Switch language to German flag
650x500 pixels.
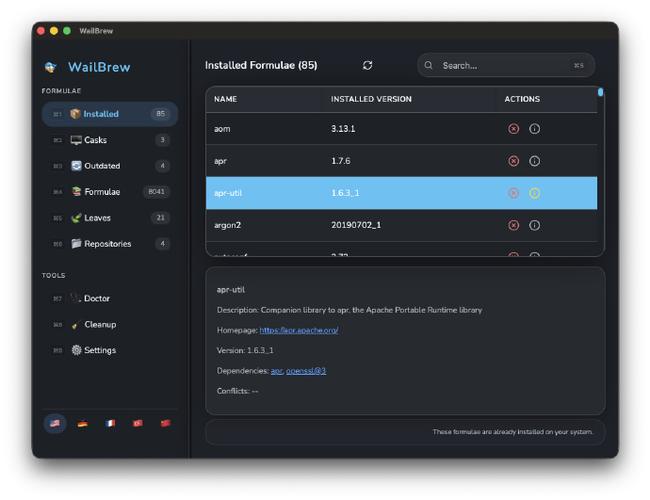[82, 423]
